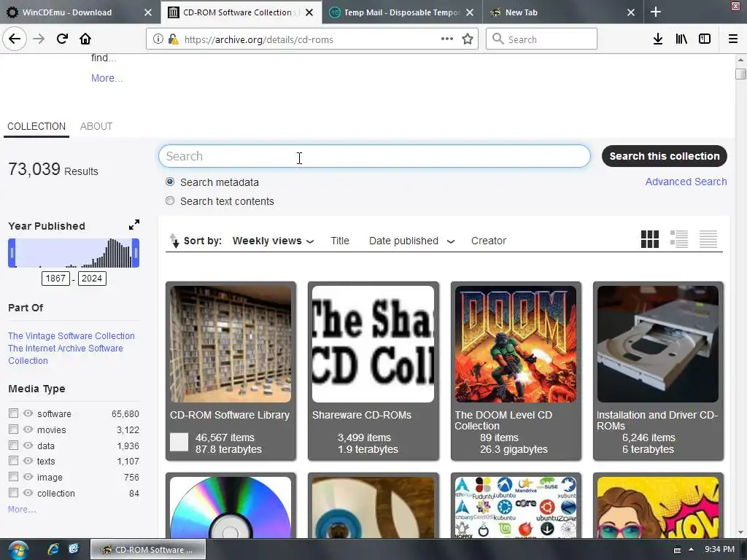
Task: Reverse sort order with up-down arrows icon
Action: 174,241
